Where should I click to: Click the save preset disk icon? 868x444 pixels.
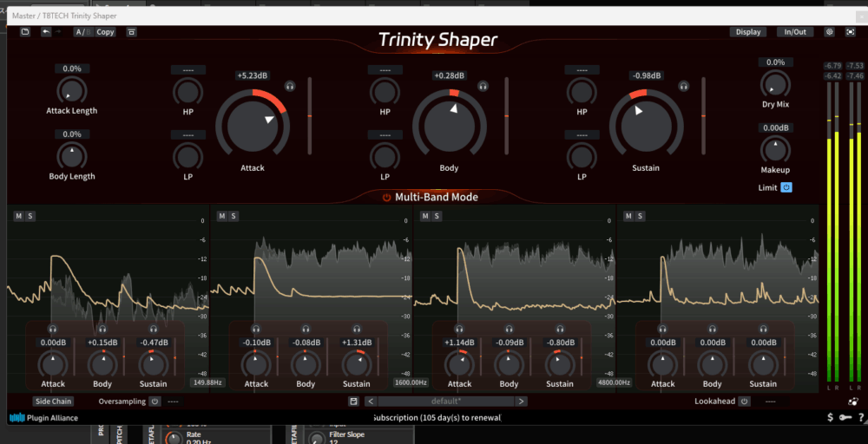pyautogui.click(x=354, y=402)
